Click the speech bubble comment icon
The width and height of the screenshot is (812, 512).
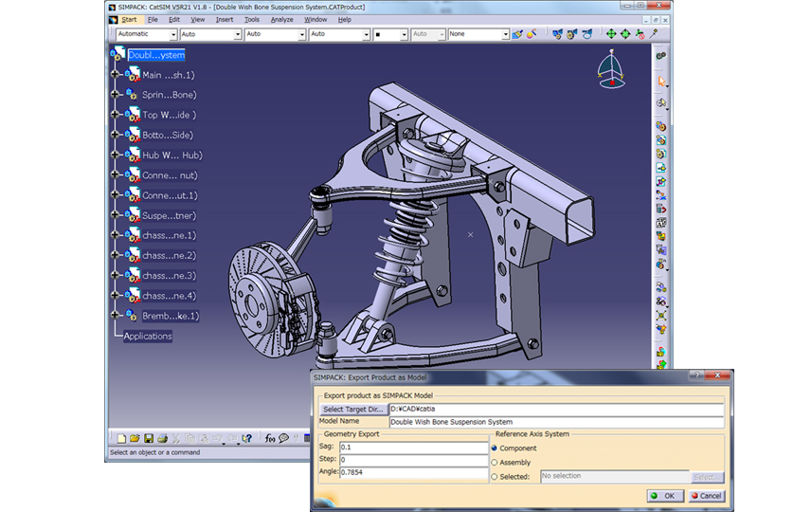[283, 438]
